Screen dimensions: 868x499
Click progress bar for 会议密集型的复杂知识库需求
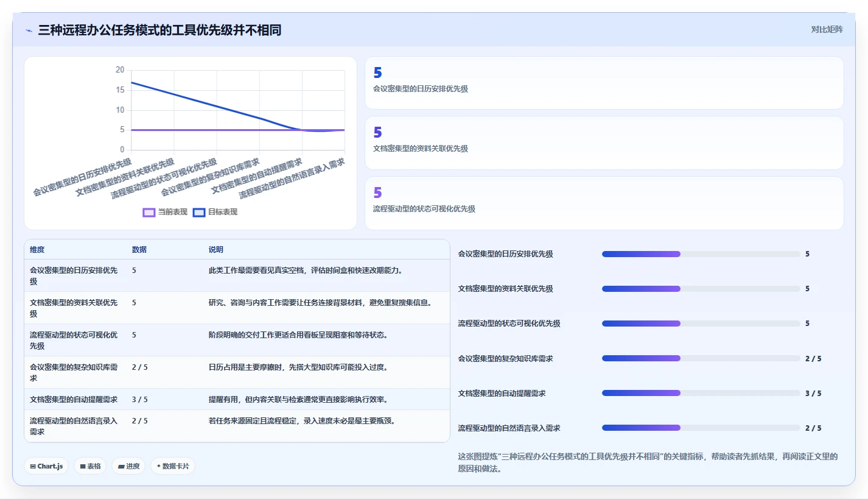[x=701, y=358]
